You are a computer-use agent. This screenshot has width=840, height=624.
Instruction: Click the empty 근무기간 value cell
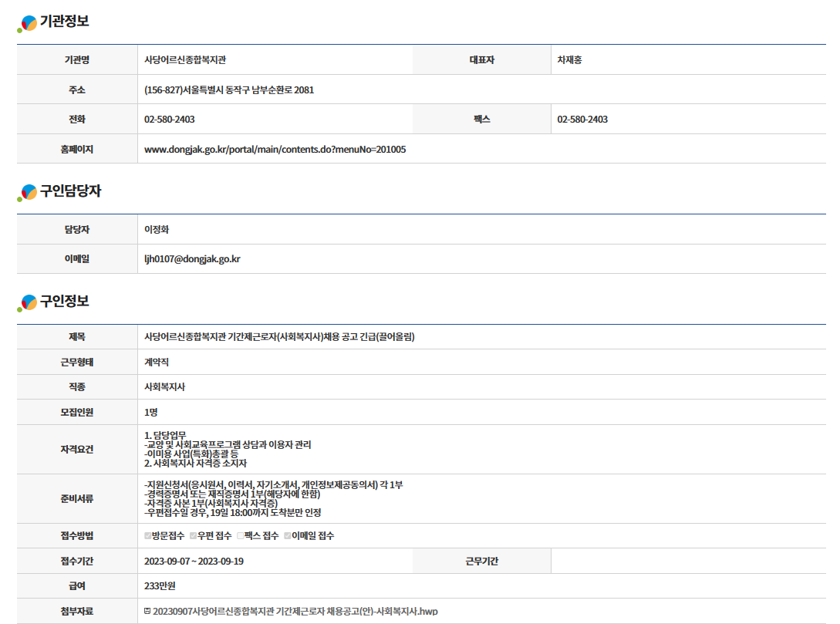[688, 561]
